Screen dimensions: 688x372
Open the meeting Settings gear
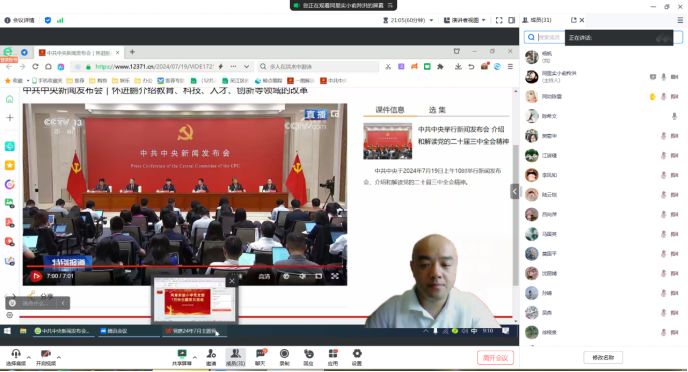[357, 354]
